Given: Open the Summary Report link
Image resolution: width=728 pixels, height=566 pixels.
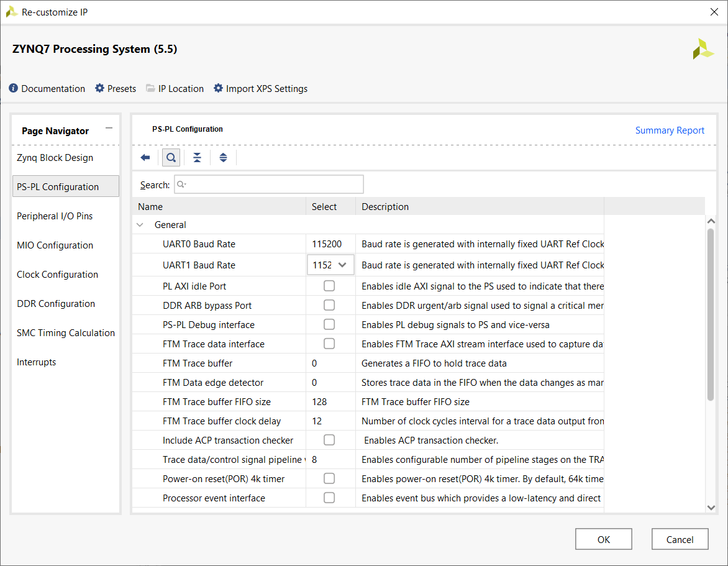Looking at the screenshot, I should point(670,130).
